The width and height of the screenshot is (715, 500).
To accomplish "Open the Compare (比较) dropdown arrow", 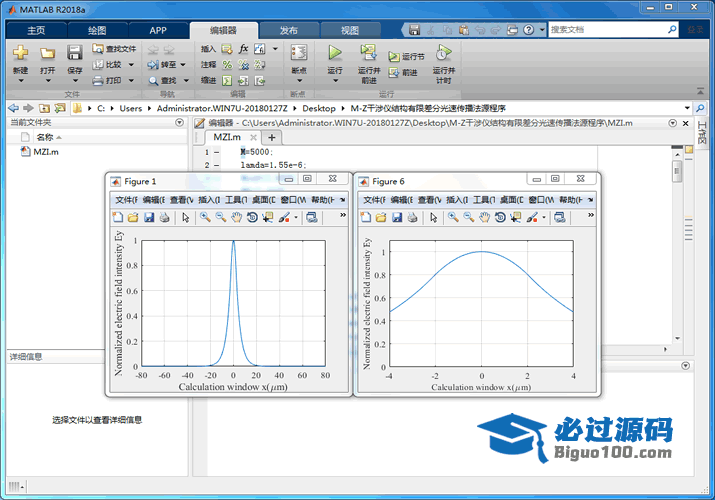I will tap(131, 65).
